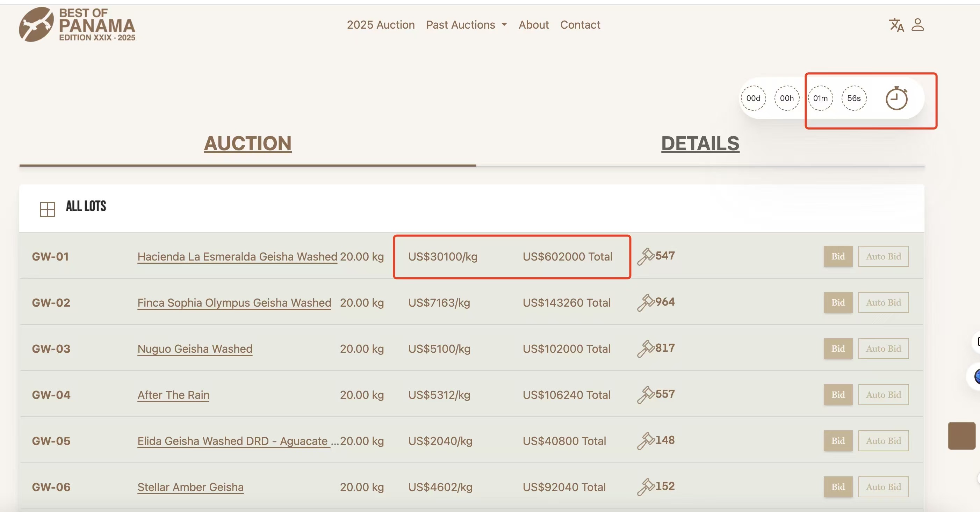
Task: Open the Best of Panama logo home link
Action: (77, 24)
